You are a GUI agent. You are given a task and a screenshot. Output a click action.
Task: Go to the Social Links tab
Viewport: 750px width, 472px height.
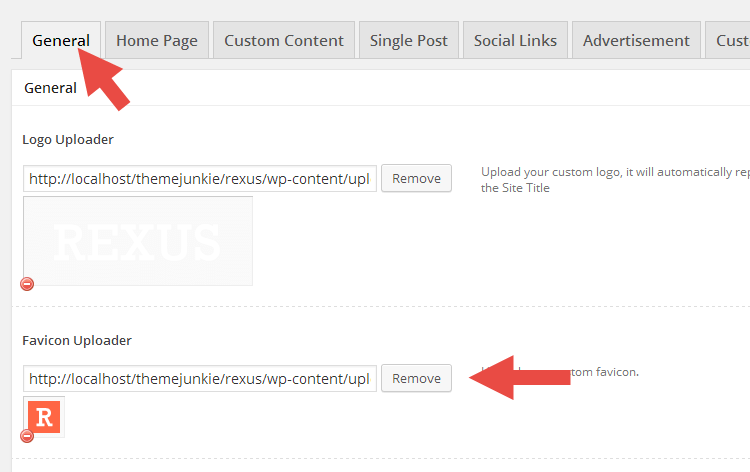(x=515, y=40)
